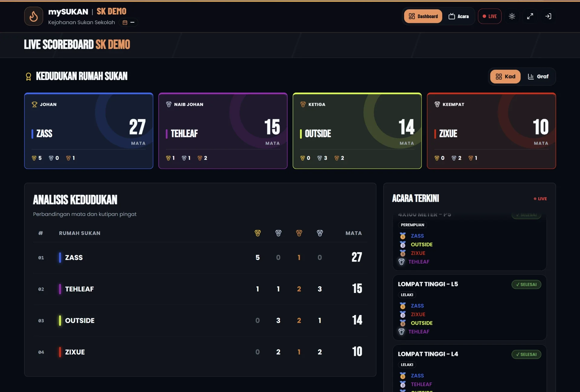Click the SK DEMO title in header
This screenshot has height=392, width=580.
111,11
